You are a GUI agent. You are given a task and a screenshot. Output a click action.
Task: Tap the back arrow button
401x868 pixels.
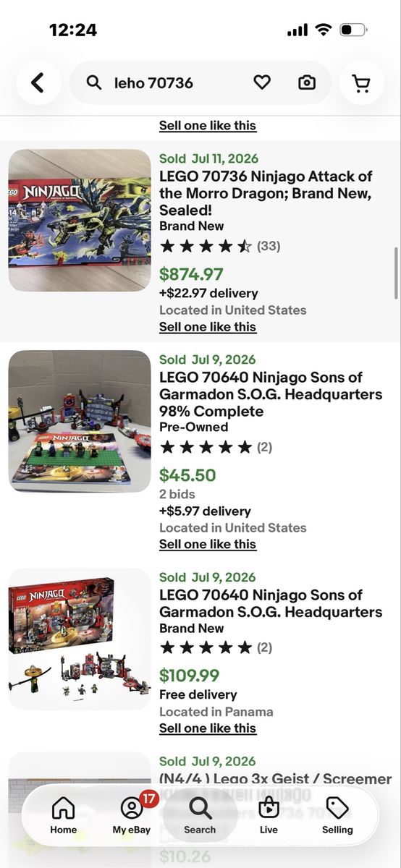click(38, 82)
